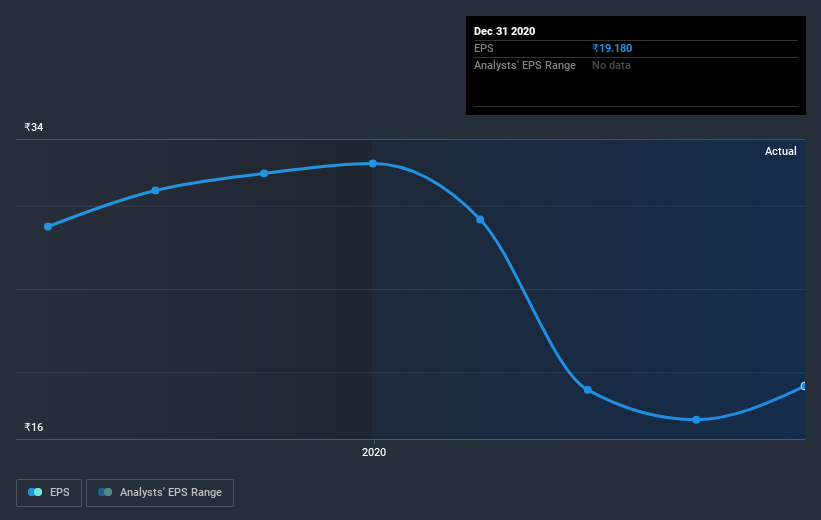
Task: Click the Dec 31 2020 tooltip header
Action: pyautogui.click(x=504, y=31)
